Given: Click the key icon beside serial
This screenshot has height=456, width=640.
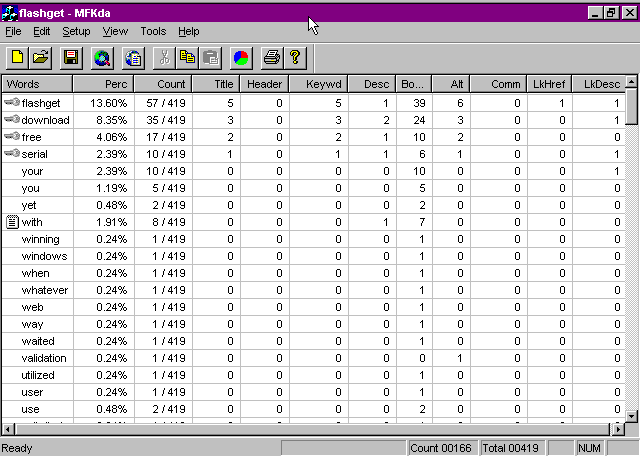Looking at the screenshot, I should coord(12,153).
